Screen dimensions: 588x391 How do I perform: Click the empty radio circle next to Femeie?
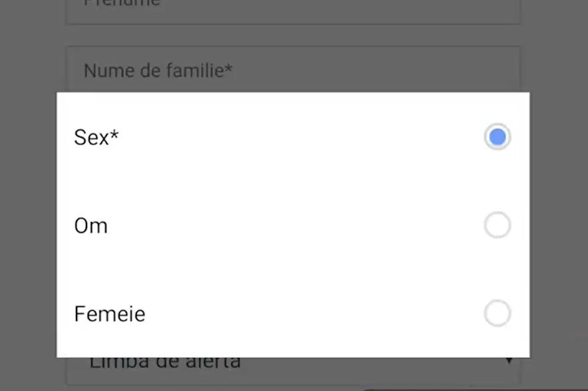coord(497,313)
